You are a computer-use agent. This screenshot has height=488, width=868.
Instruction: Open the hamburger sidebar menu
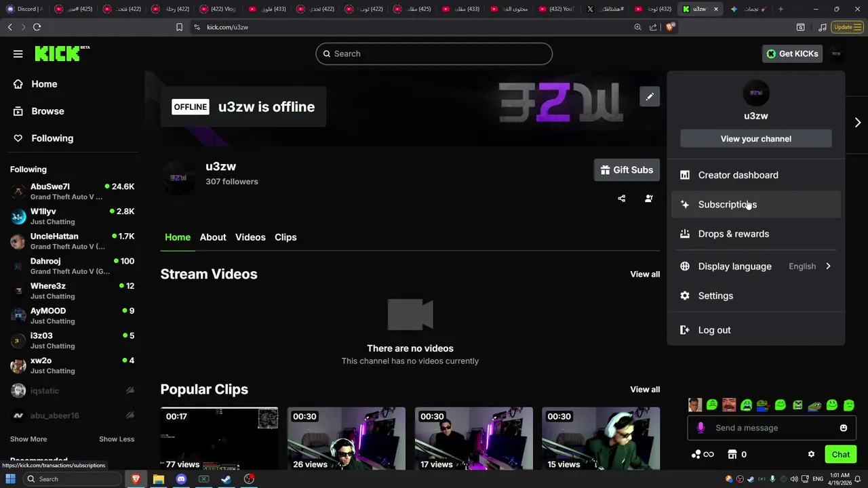(x=18, y=54)
